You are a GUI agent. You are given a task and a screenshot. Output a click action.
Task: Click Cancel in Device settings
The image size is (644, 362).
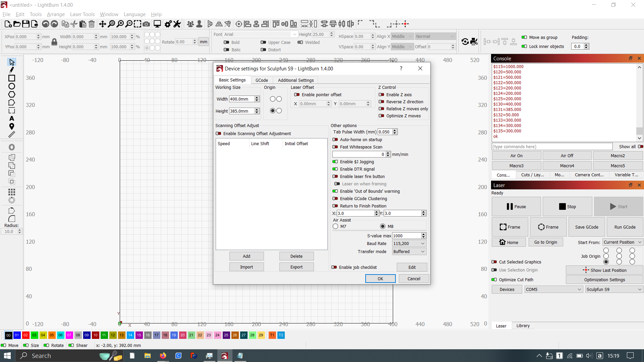point(414,279)
